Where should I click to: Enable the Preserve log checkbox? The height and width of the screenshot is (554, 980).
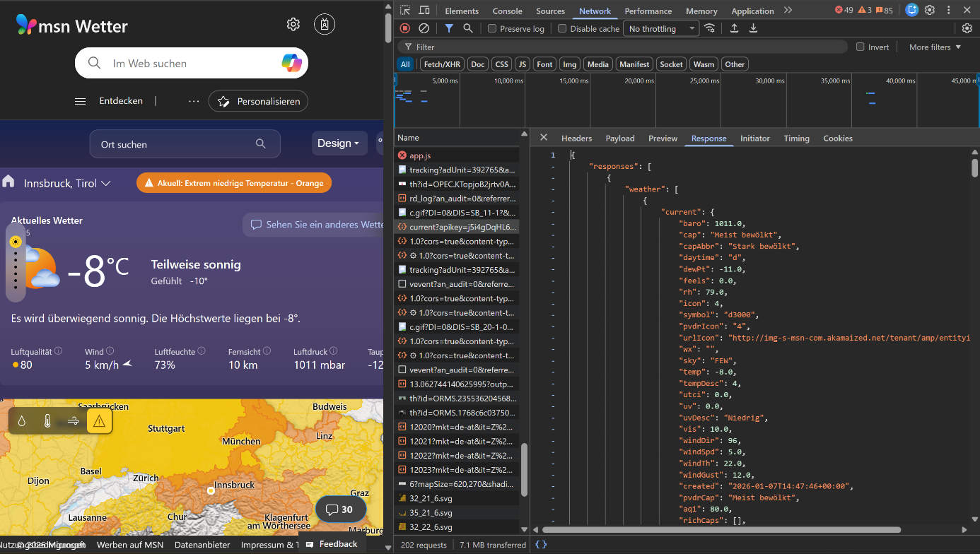coord(493,29)
